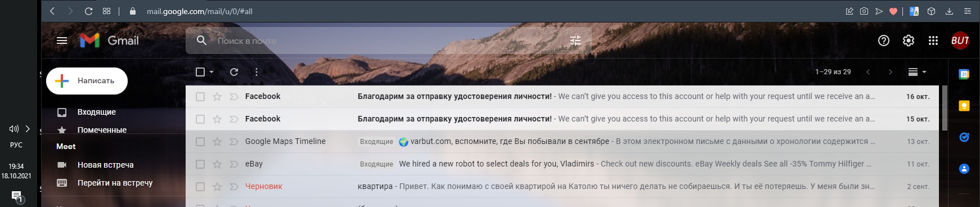Open Contacts side panel icon
The width and height of the screenshot is (980, 207).
tap(964, 168)
